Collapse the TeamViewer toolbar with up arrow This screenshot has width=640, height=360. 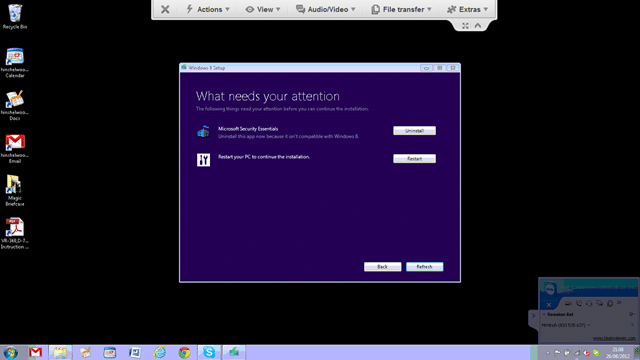click(x=478, y=26)
